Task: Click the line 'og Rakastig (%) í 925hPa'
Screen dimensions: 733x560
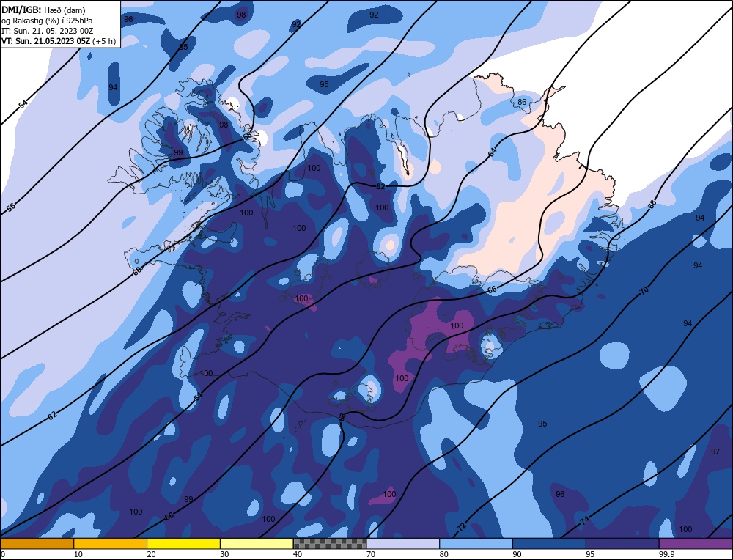Action: click(47, 21)
